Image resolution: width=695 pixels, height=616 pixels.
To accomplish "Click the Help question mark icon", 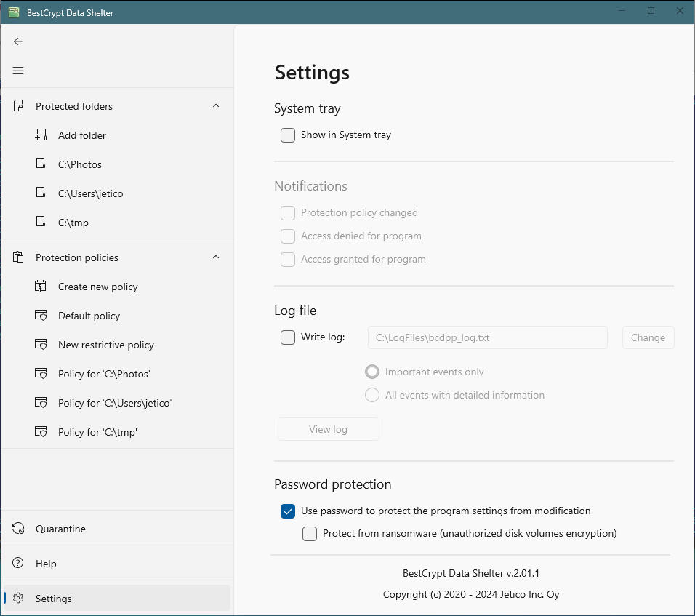I will [x=18, y=563].
